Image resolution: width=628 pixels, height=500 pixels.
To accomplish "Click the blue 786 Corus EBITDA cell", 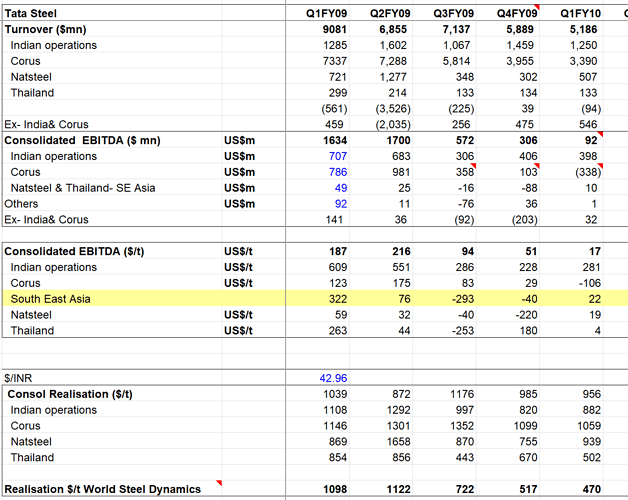I will (338, 172).
